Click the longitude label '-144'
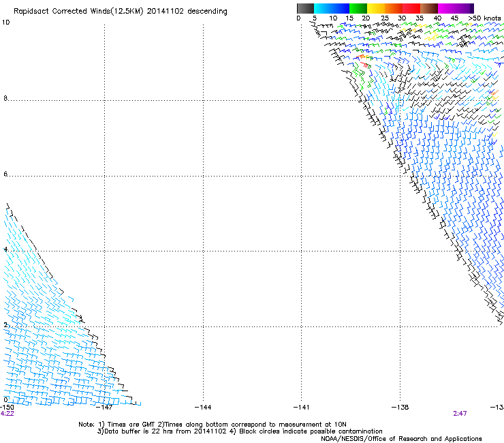The height and width of the screenshot is (443, 504). (x=203, y=408)
